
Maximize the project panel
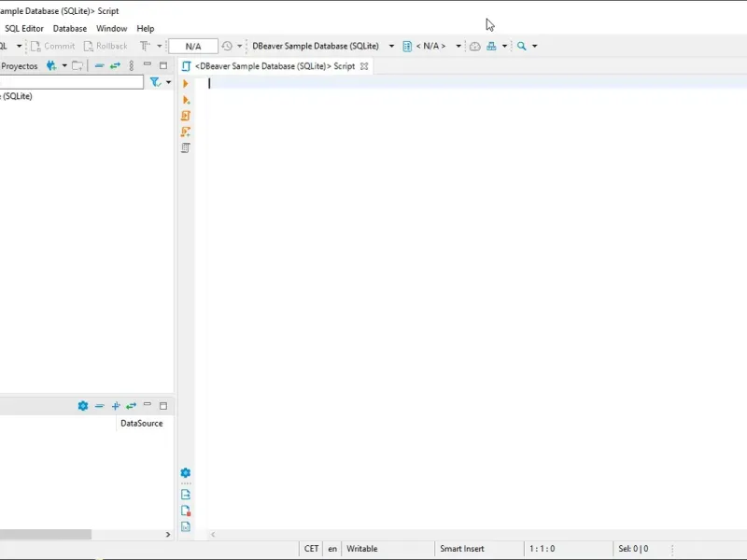(163, 406)
